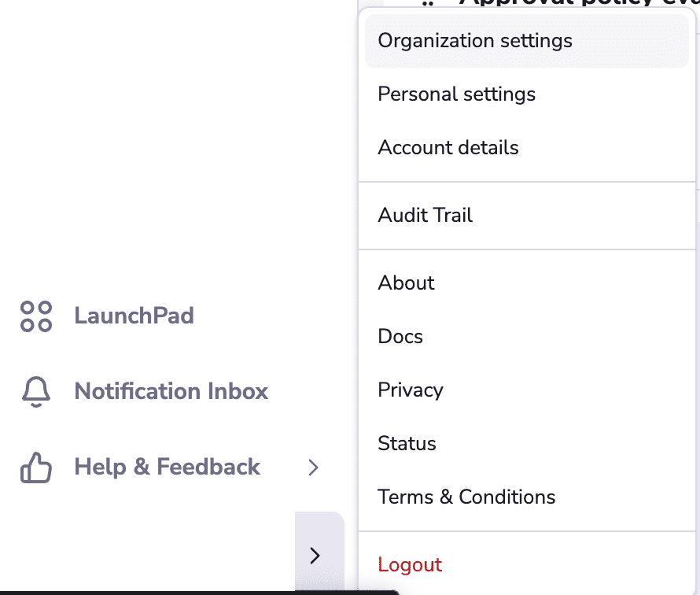Click the Notification Inbox bell icon
Viewport: 700px width, 595px height.
(36, 392)
